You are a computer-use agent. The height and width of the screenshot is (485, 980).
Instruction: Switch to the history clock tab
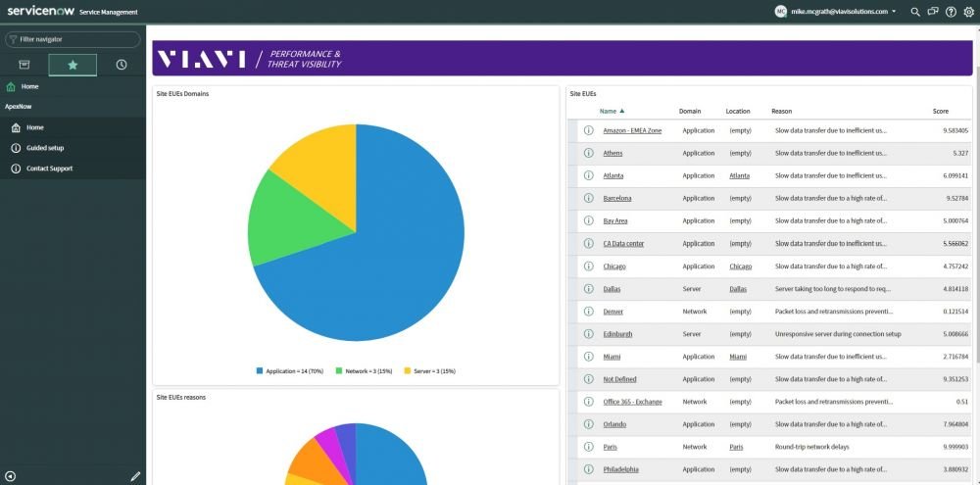point(122,65)
